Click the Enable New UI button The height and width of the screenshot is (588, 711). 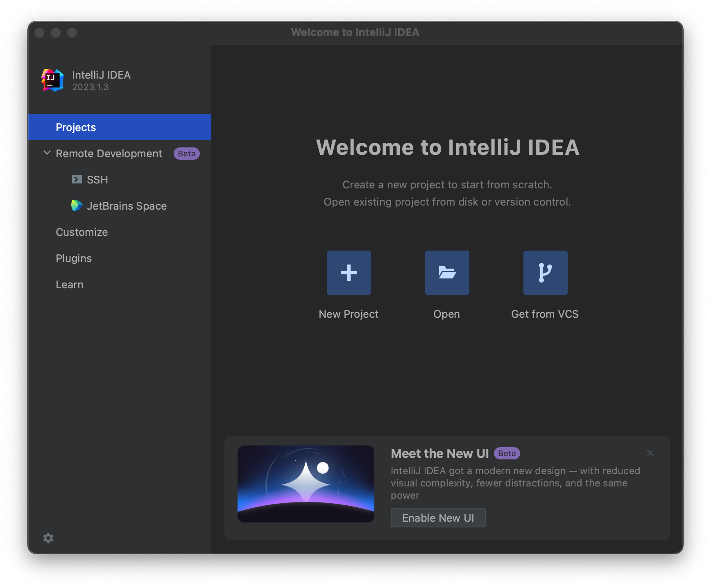438,518
